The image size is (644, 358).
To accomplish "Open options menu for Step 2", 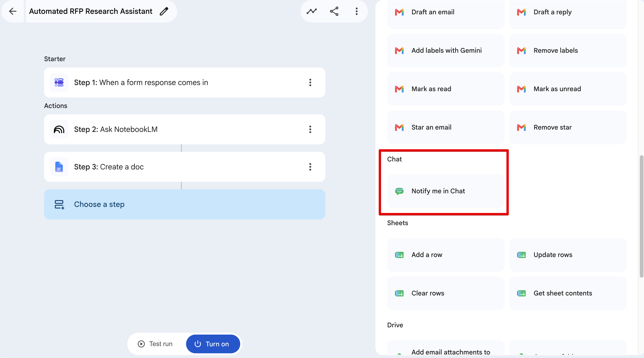I will pos(310,129).
